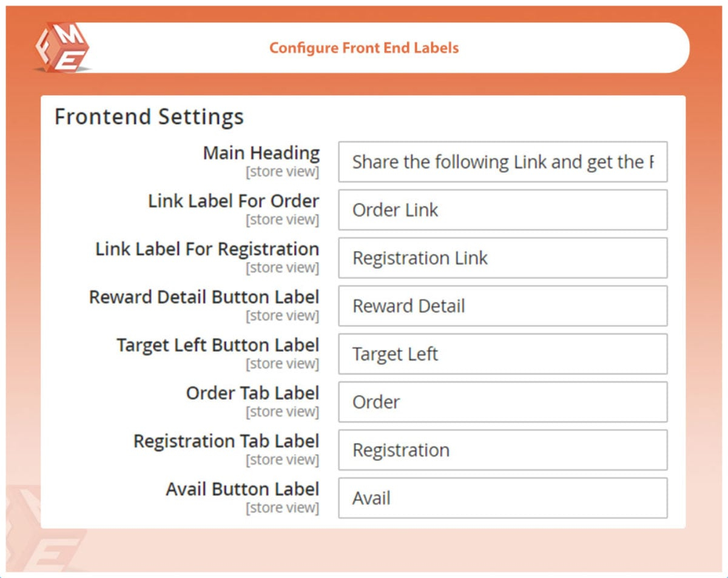
Task: Click the FME logo icon
Action: click(x=62, y=48)
